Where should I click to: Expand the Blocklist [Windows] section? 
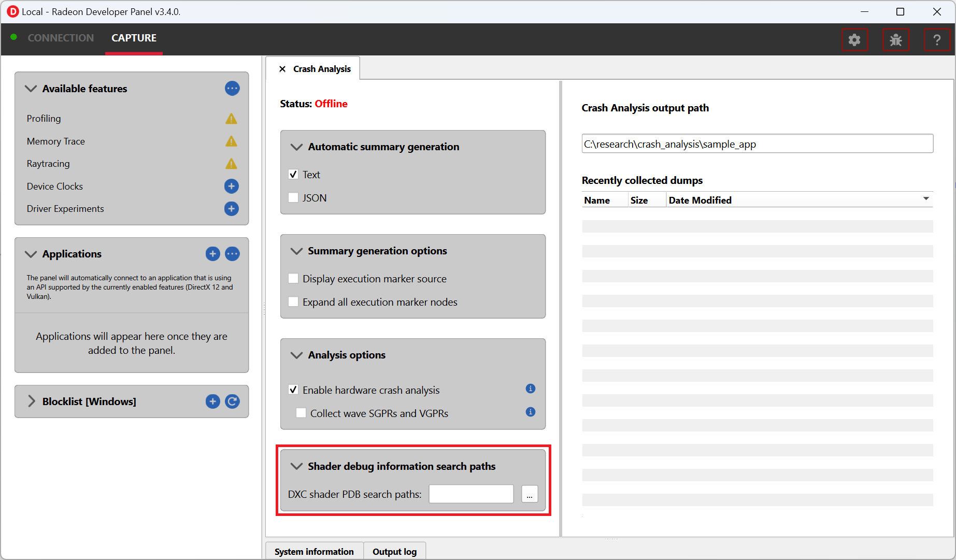click(x=32, y=401)
